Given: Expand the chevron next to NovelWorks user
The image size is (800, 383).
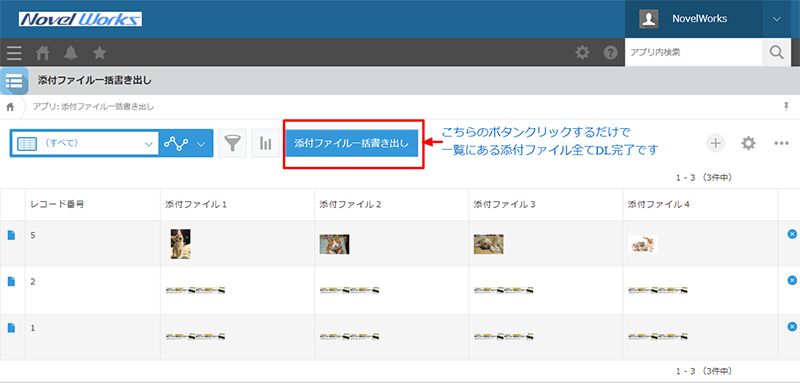Looking at the screenshot, I should point(777,19).
